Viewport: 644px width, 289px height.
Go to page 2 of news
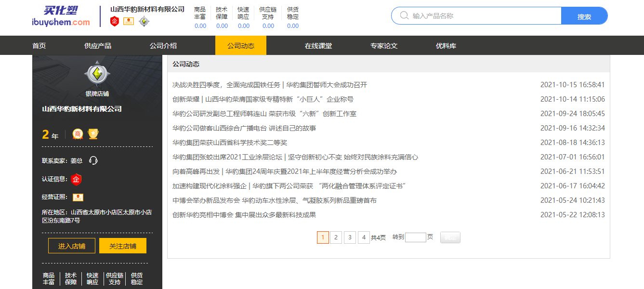click(x=336, y=237)
